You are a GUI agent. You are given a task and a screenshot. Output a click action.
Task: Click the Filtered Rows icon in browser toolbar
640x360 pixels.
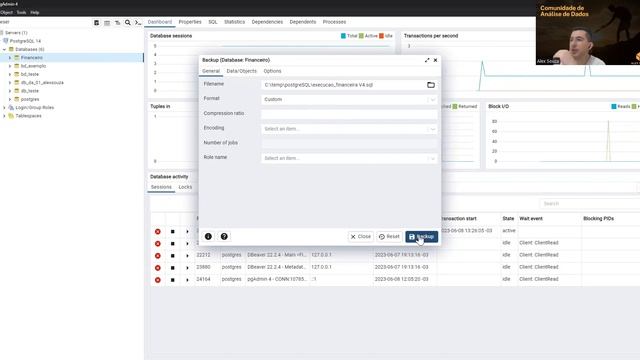pyautogui.click(x=118, y=23)
